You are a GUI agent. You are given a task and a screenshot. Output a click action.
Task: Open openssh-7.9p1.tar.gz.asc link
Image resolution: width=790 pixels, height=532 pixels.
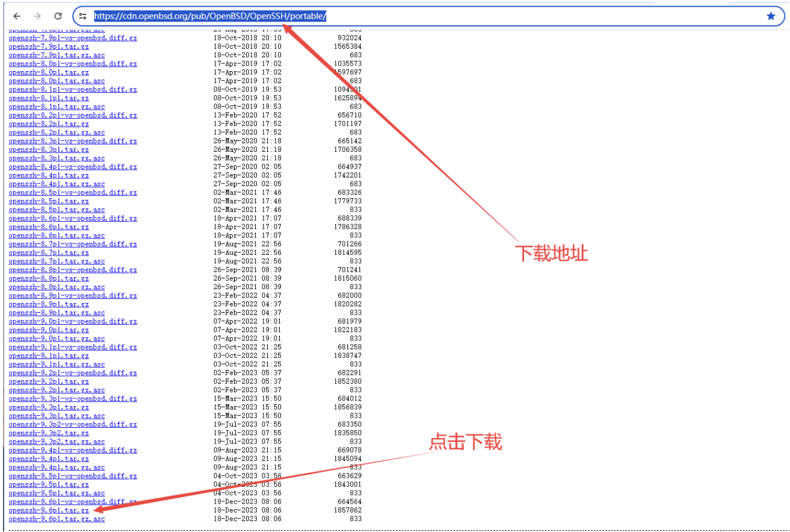point(57,55)
